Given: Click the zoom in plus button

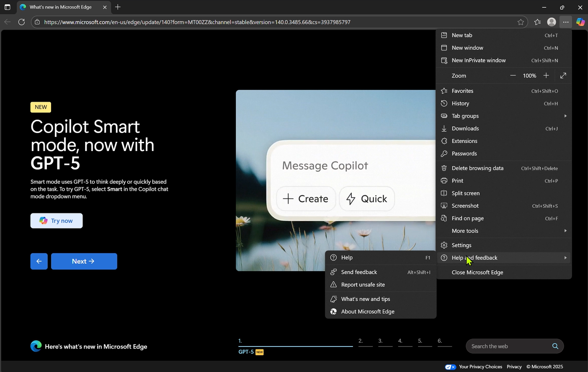Looking at the screenshot, I should [546, 76].
